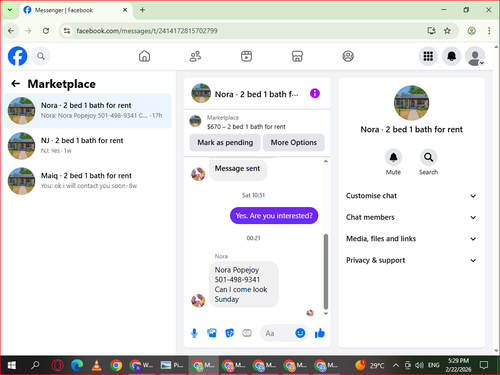Screen dimensions: 500x375
Task: Open the Facebook search icon
Action: tap(41, 56)
